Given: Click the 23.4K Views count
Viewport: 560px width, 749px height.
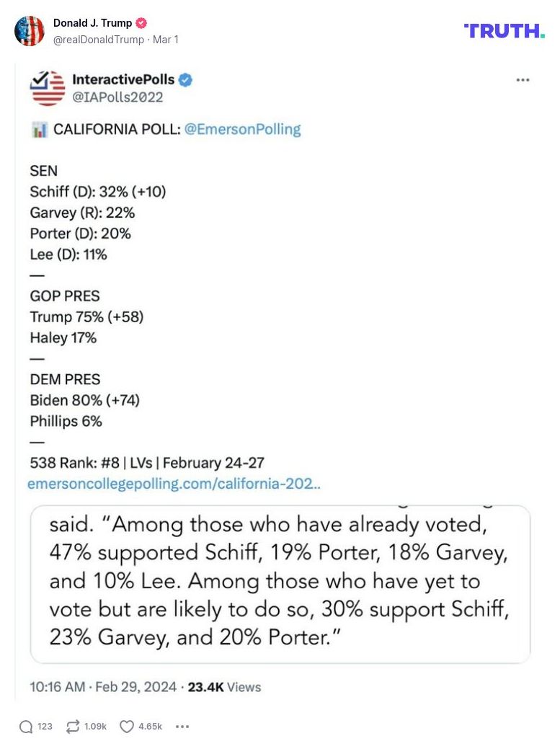Looking at the screenshot, I should [x=224, y=687].
